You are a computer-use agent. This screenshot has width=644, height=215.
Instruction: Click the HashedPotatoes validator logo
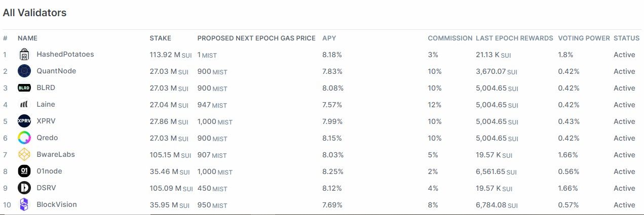coord(24,55)
